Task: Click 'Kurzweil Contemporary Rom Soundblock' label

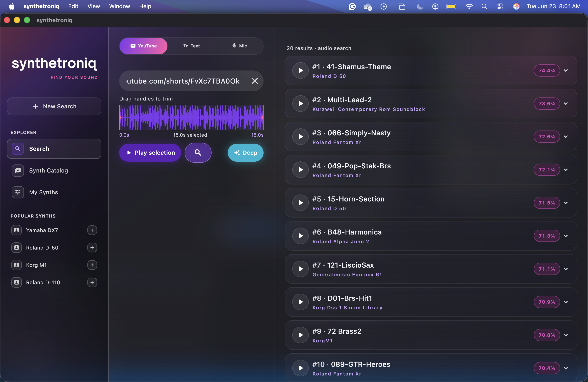Action: coord(369,109)
